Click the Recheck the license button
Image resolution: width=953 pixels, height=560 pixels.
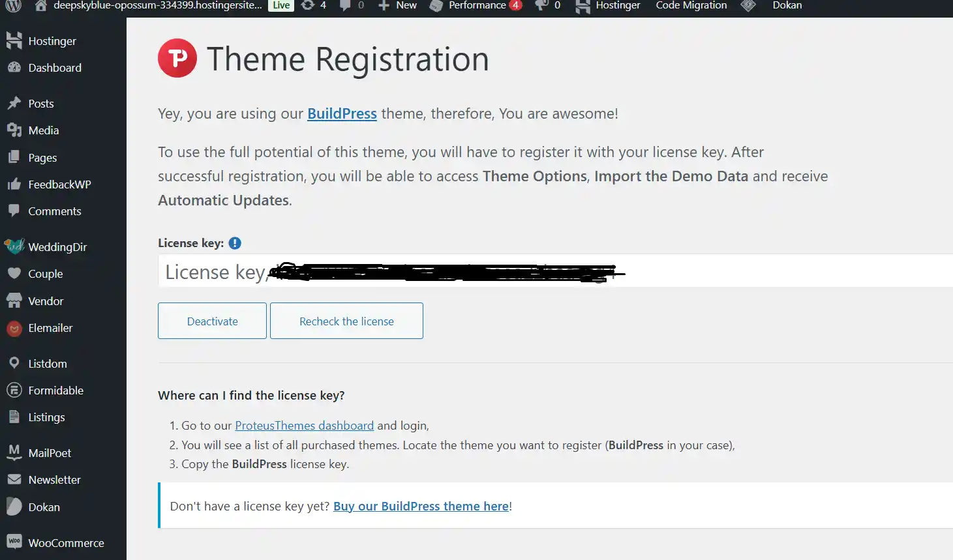346,321
